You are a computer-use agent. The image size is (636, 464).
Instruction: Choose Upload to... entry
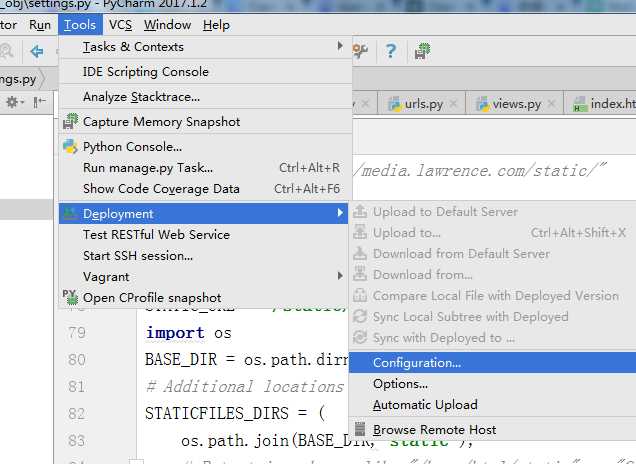[493, 233]
